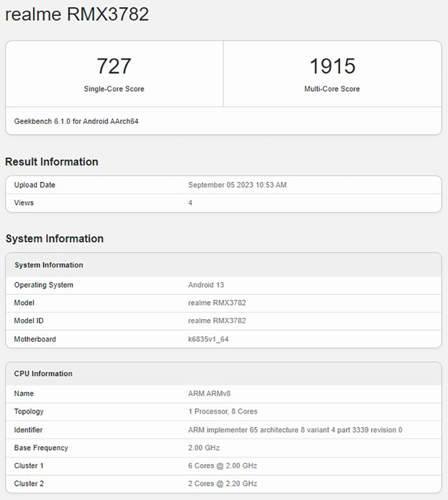The width and height of the screenshot is (448, 500).
Task: Select the September 05 2023 timestamp
Action: coord(236,185)
